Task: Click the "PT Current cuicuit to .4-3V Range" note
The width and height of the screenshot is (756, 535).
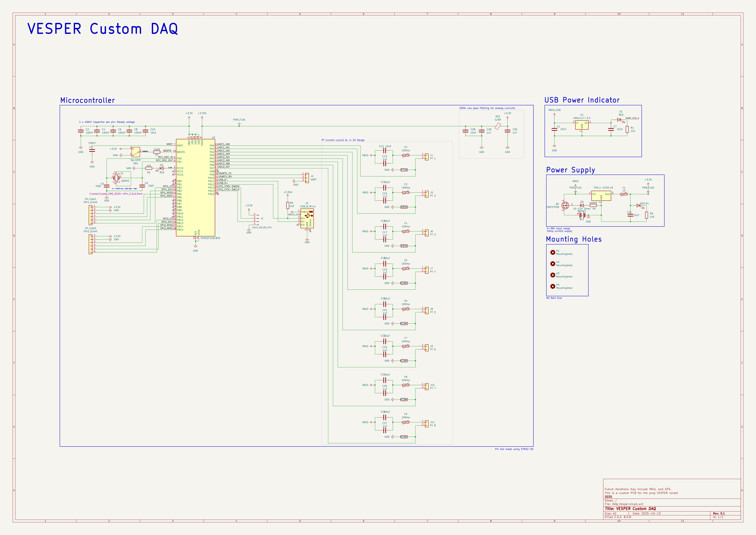Action: pos(343,140)
